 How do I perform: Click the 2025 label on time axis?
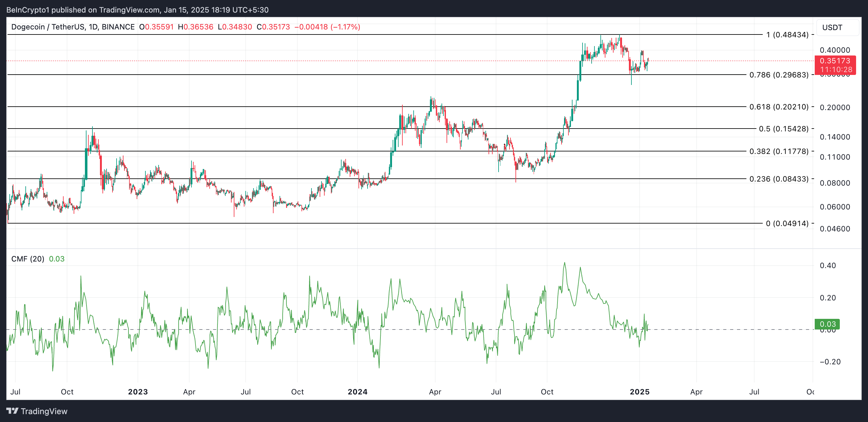(x=640, y=392)
